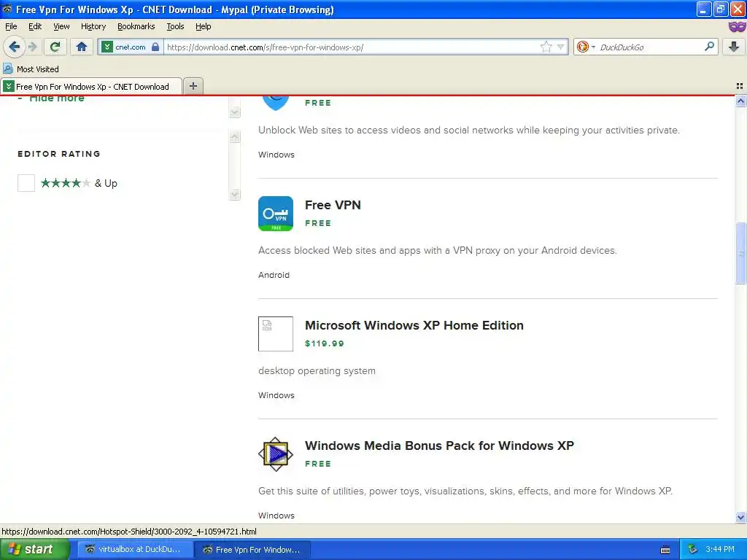This screenshot has height=560, width=747.
Task: Check the 4 stars & Up box
Action: coord(26,183)
